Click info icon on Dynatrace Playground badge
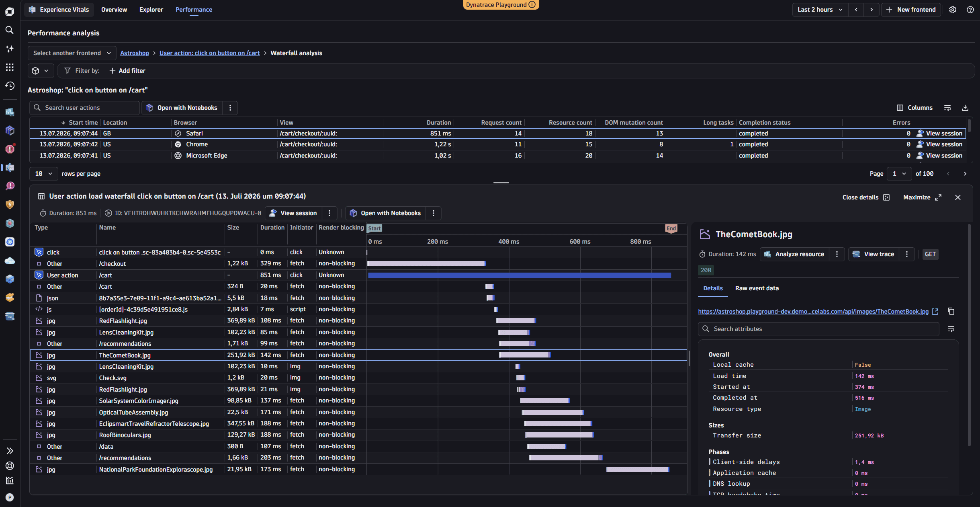Image resolution: width=980 pixels, height=507 pixels. pyautogui.click(x=532, y=4)
